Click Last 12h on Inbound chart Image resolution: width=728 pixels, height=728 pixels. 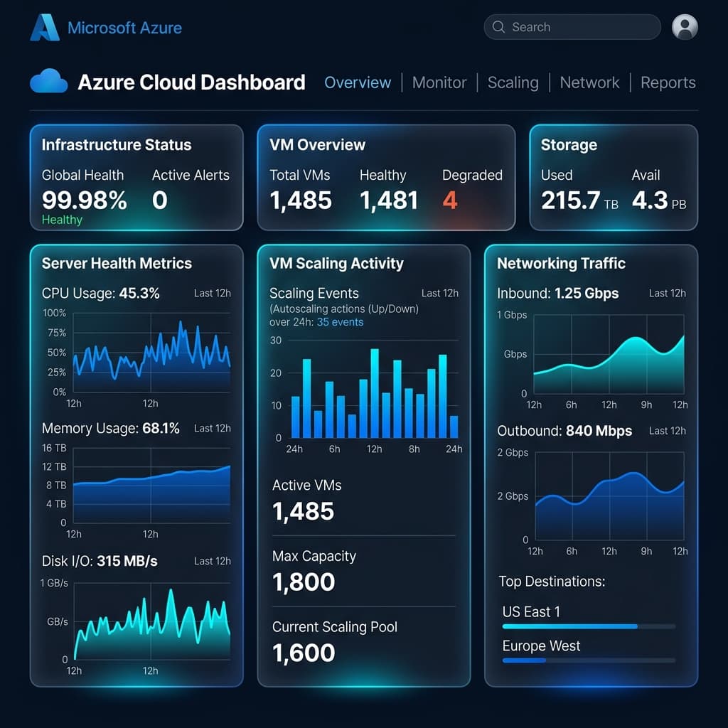coord(667,294)
